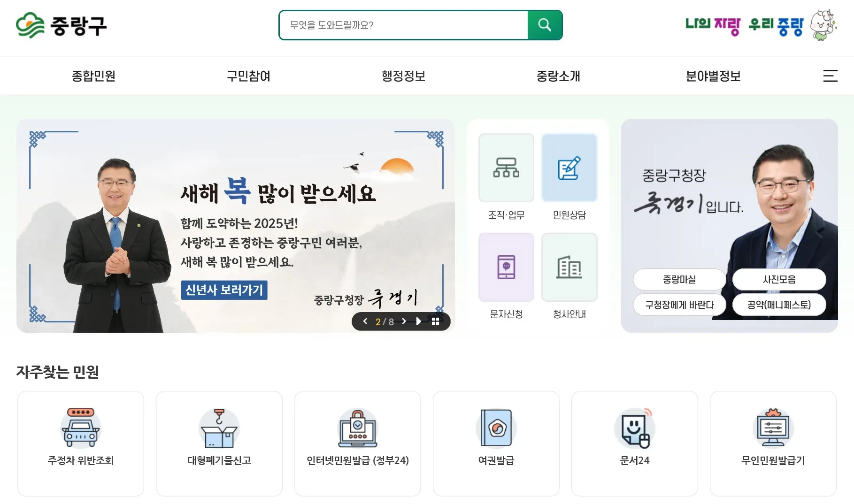
Task: Click the magnifier search button
Action: click(545, 25)
